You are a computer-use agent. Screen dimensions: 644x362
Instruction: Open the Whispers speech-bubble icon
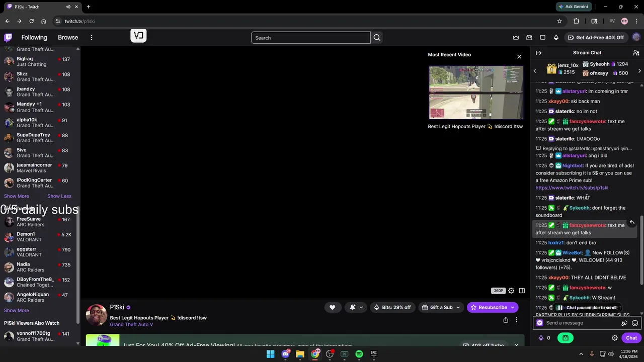pos(542,38)
